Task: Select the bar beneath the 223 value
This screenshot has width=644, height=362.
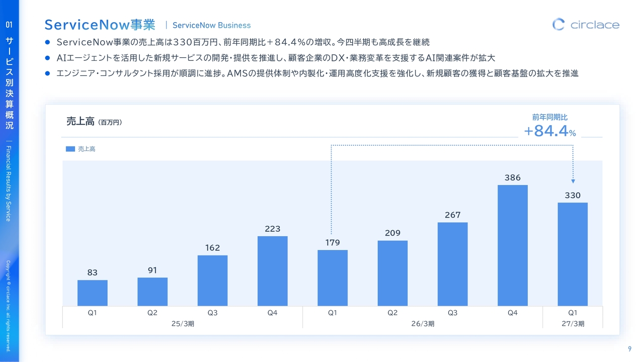Action: point(273,271)
